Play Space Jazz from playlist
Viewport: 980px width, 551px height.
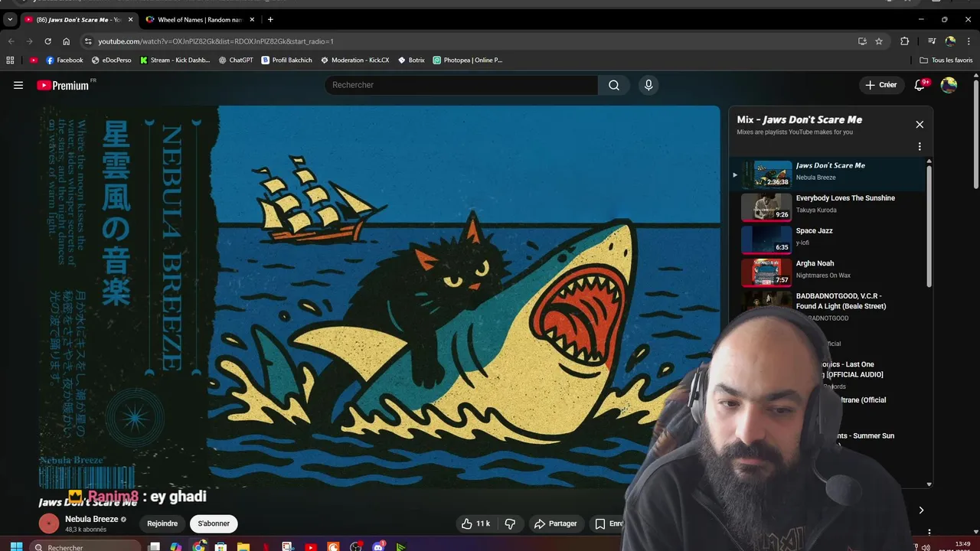pyautogui.click(x=833, y=239)
